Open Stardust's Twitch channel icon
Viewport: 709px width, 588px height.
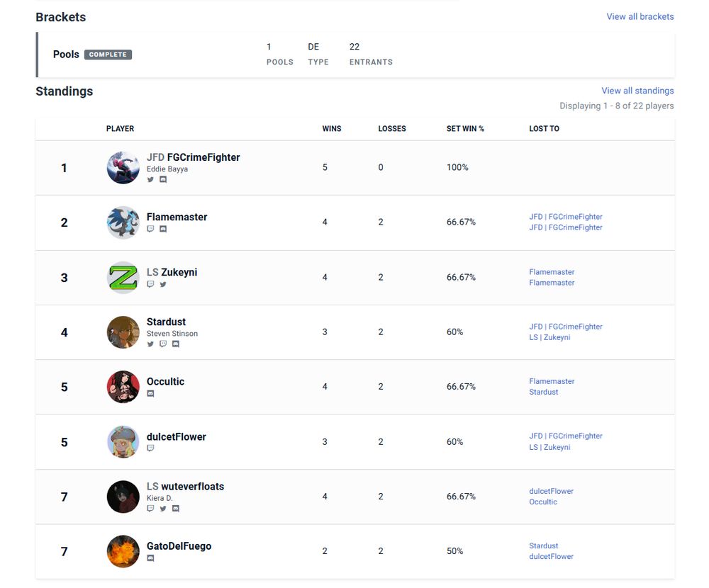point(163,344)
